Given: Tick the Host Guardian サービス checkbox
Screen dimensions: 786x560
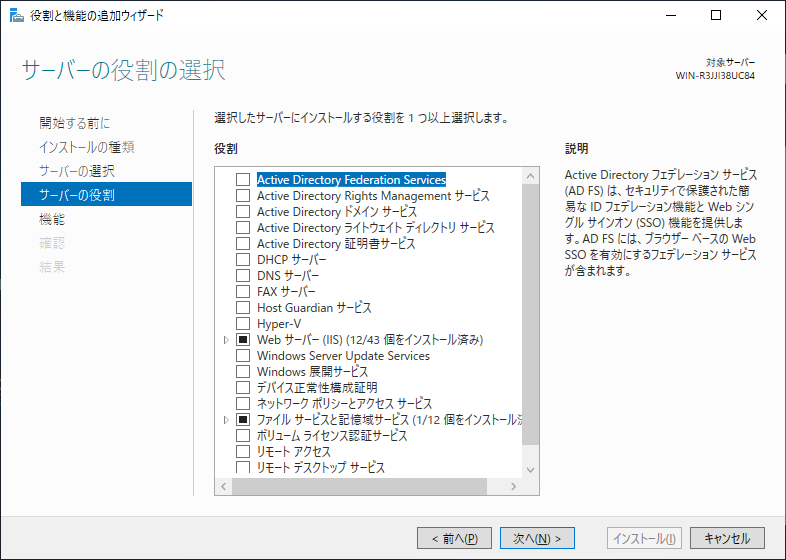Looking at the screenshot, I should pos(243,308).
